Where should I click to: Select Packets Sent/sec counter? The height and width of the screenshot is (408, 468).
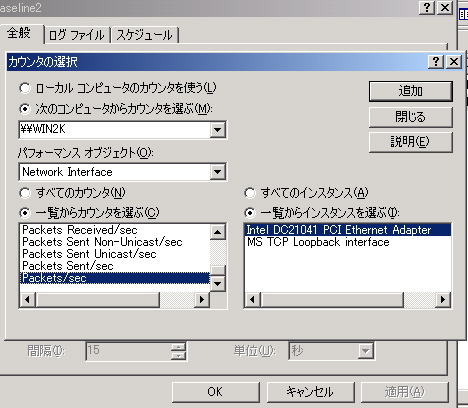(115, 266)
